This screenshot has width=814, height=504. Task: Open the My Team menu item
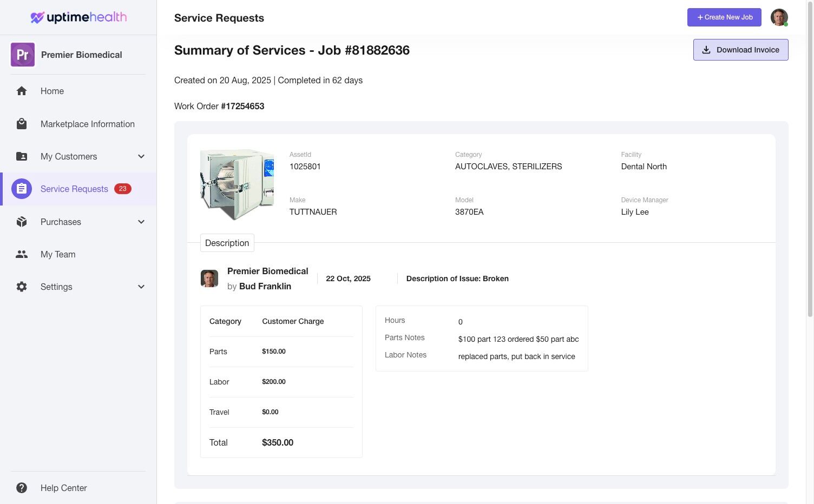(58, 254)
